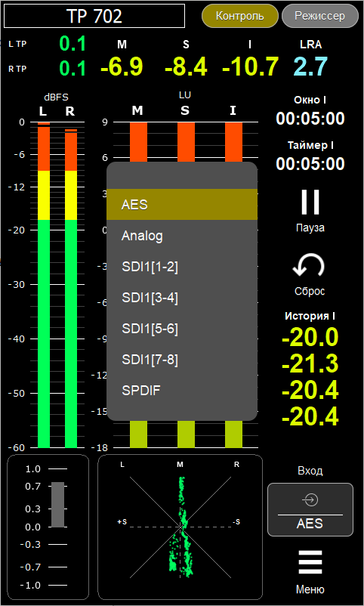The height and width of the screenshot is (606, 364).
Task: Click the Таймер I time value
Action: [x=310, y=163]
